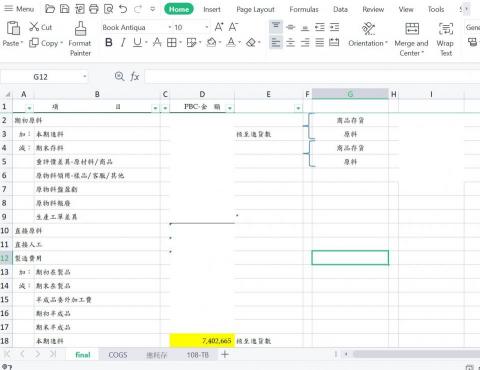Click the eraser Clear icon
Image resolution: width=480 pixels, height=370 pixels.
251,43
